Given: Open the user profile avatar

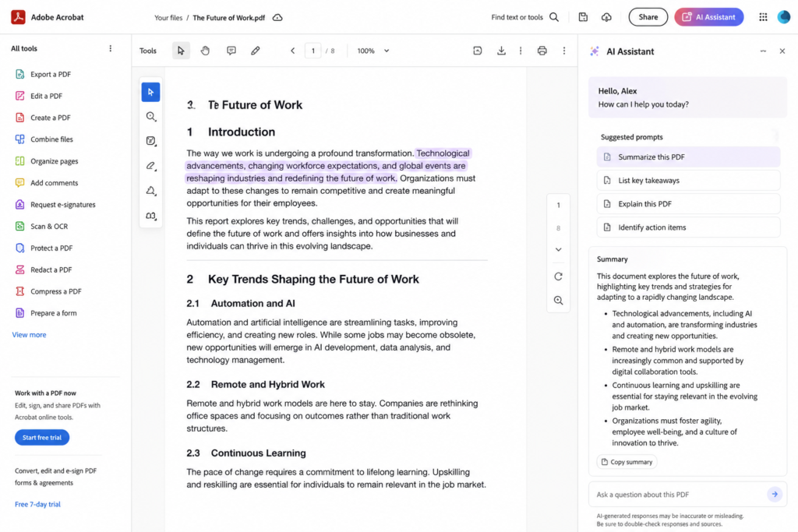Looking at the screenshot, I should click(x=784, y=17).
